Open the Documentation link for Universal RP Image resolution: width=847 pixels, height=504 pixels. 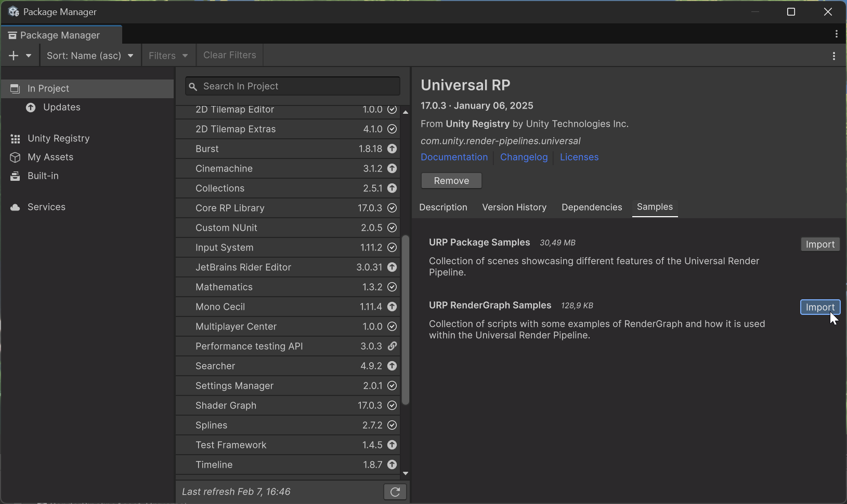[454, 157]
